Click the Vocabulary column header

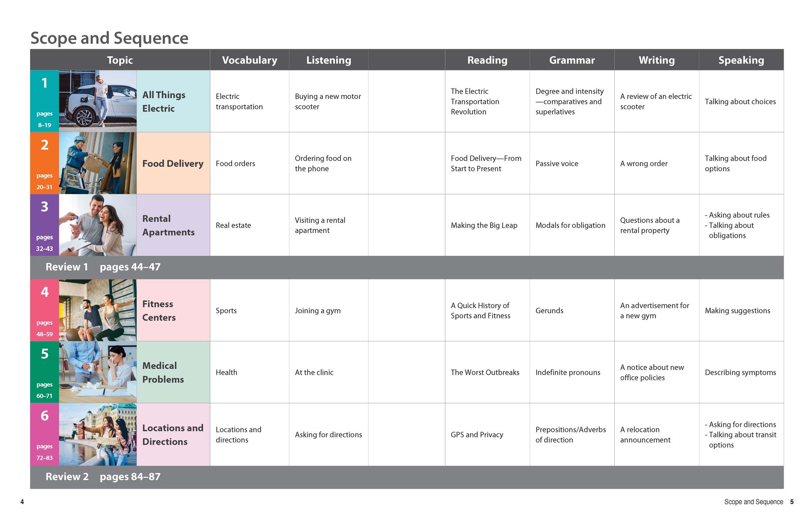249,60
